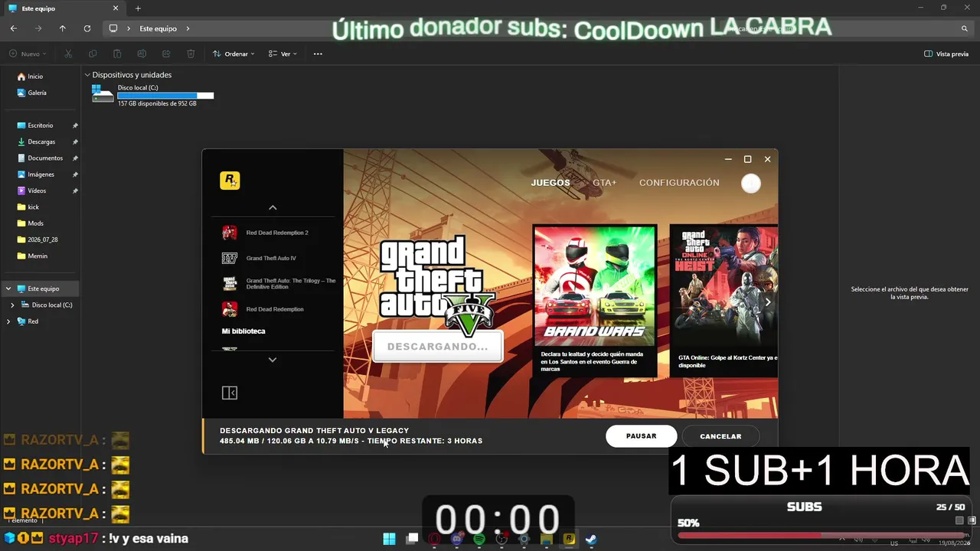Open the Nuevo dropdown in Explorer
The image size is (980, 551).
click(28, 54)
